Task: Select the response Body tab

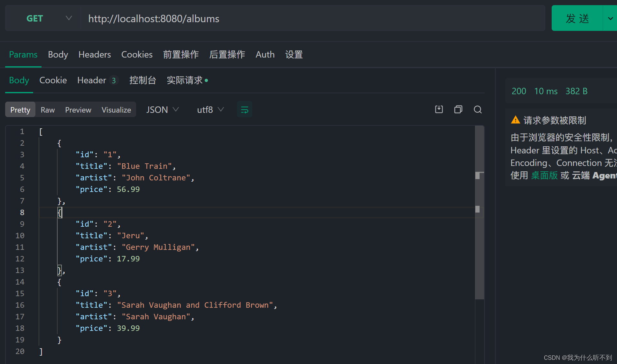Action: [19, 80]
